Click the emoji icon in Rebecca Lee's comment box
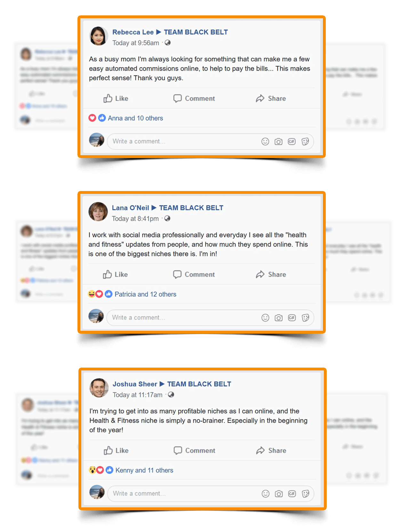Image resolution: width=401 pixels, height=532 pixels. pyautogui.click(x=265, y=141)
